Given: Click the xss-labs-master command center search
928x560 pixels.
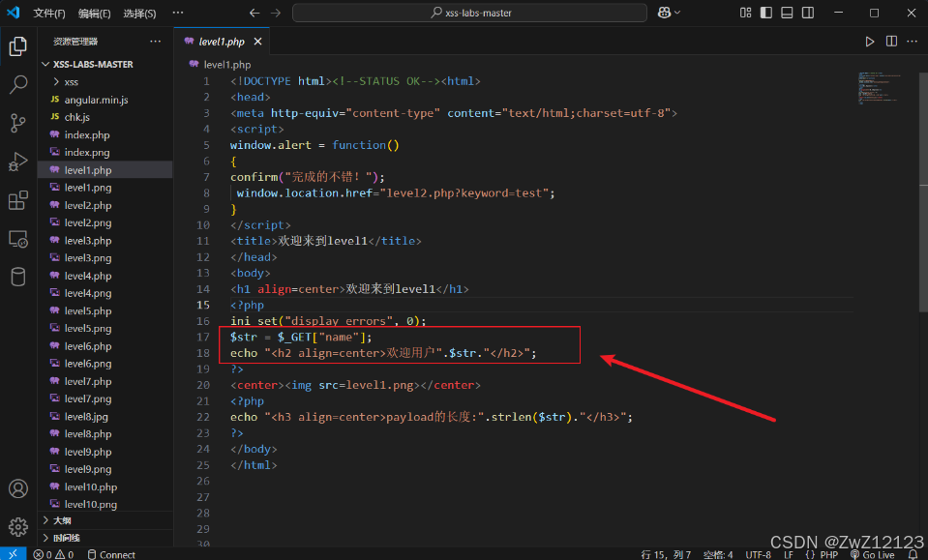Looking at the screenshot, I should pos(469,13).
